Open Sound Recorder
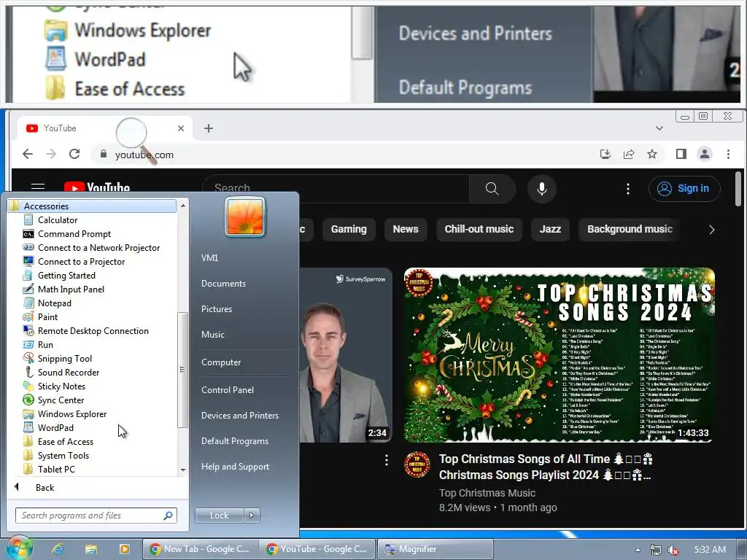The width and height of the screenshot is (747, 560). coord(68,373)
